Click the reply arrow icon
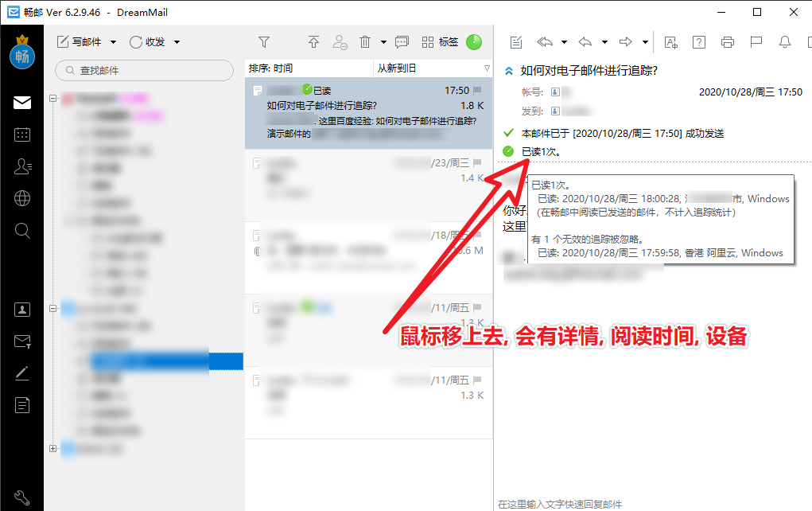This screenshot has height=511, width=812. point(585,42)
